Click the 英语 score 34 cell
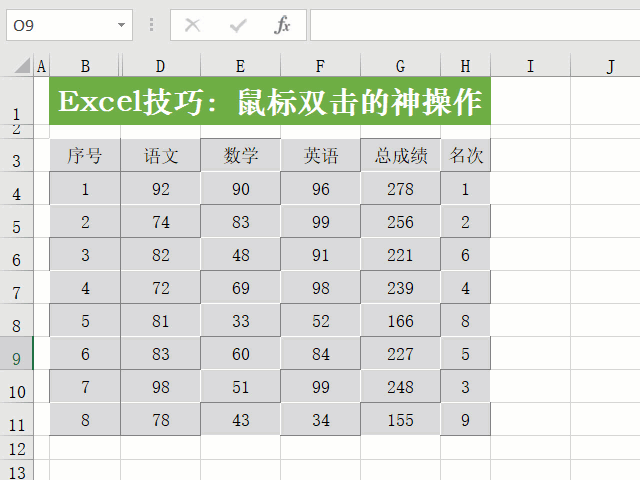640x480 pixels. tap(320, 420)
